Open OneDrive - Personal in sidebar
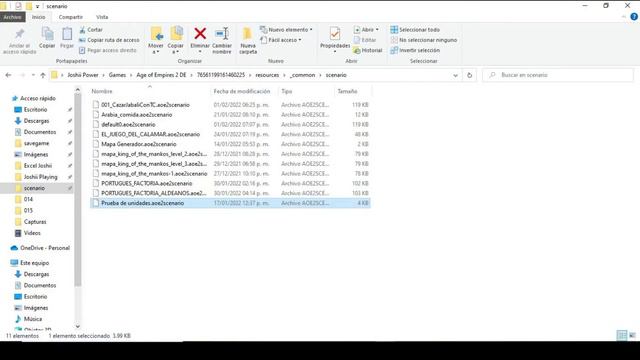Viewport: 640px width, 360px height. point(40,248)
